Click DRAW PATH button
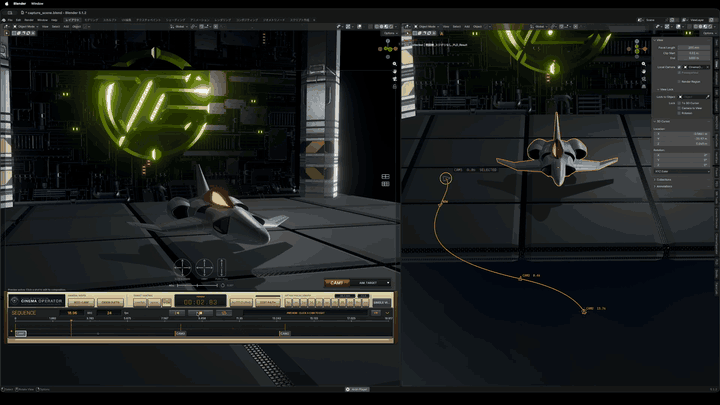Screen dimensions: 720x405 [x=110, y=303]
